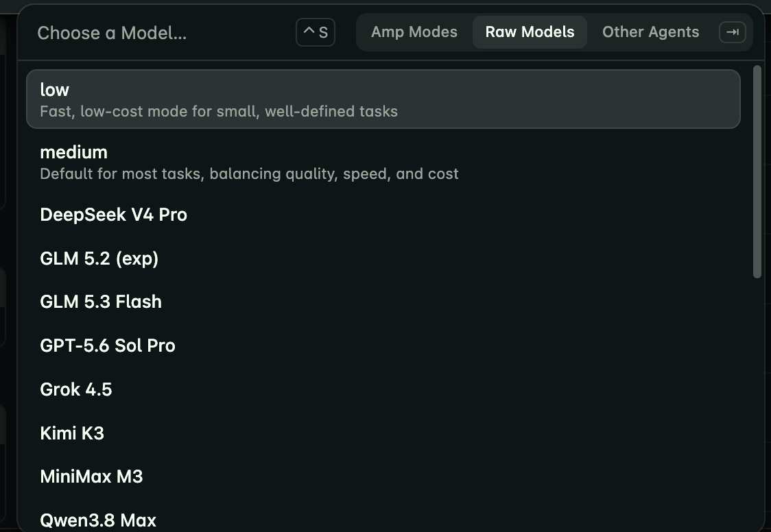Select the low mode option
This screenshot has width=771, height=532.
(383, 99)
